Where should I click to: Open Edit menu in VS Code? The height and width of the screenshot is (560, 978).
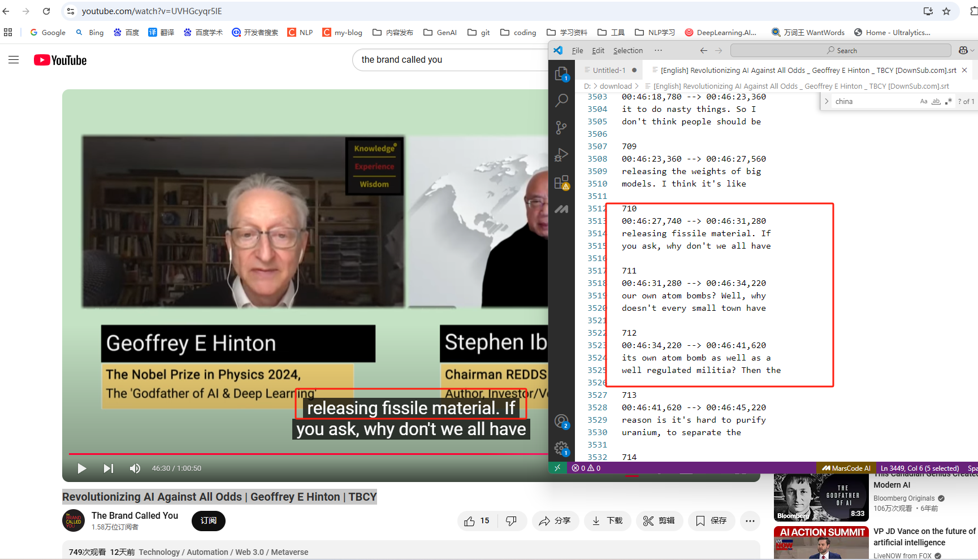pos(598,50)
